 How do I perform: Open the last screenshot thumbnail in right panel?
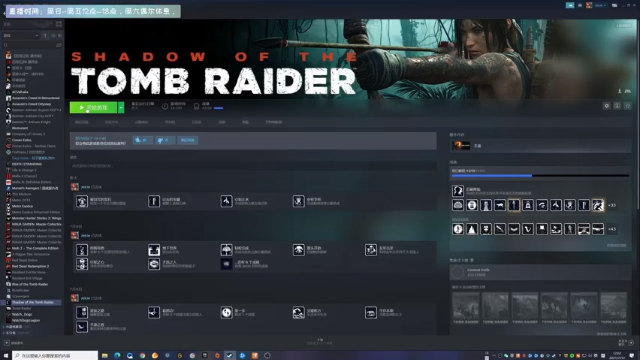pyautogui.click(x=613, y=308)
